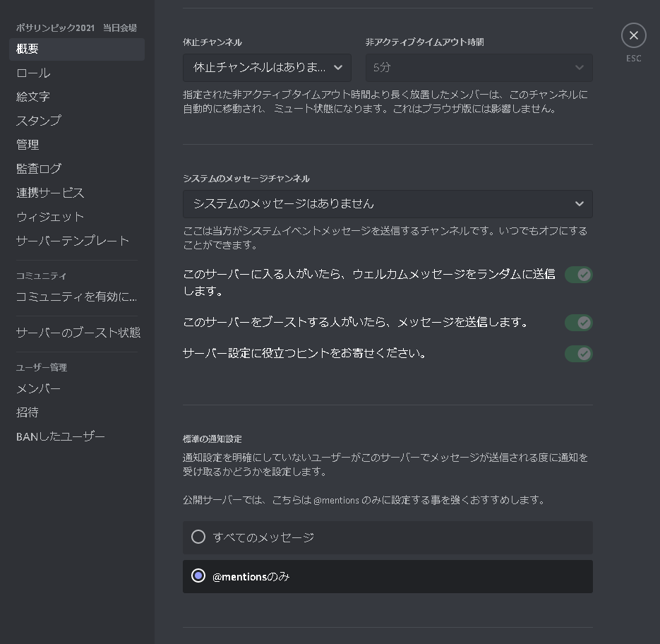This screenshot has width=660, height=644.
Task: Click コミュニティを有効に... item
Action: 77,297
